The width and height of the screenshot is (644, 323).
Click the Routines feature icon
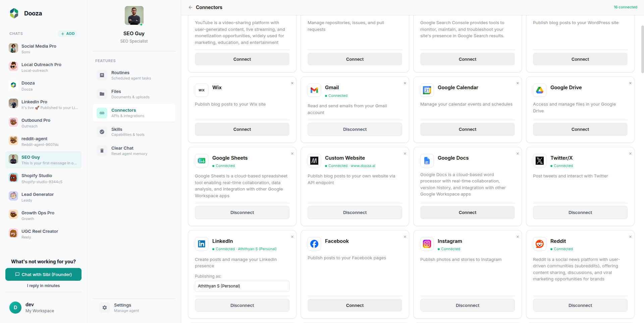coord(102,75)
